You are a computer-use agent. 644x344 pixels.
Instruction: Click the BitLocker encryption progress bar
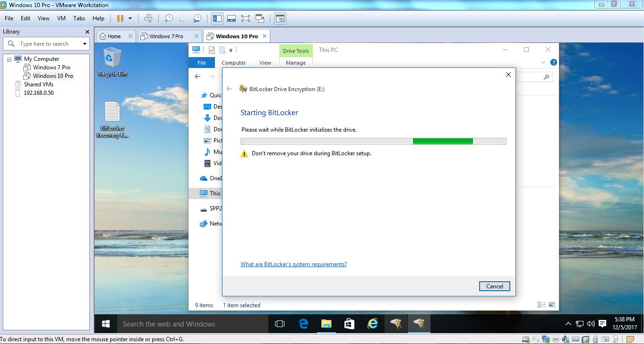373,141
